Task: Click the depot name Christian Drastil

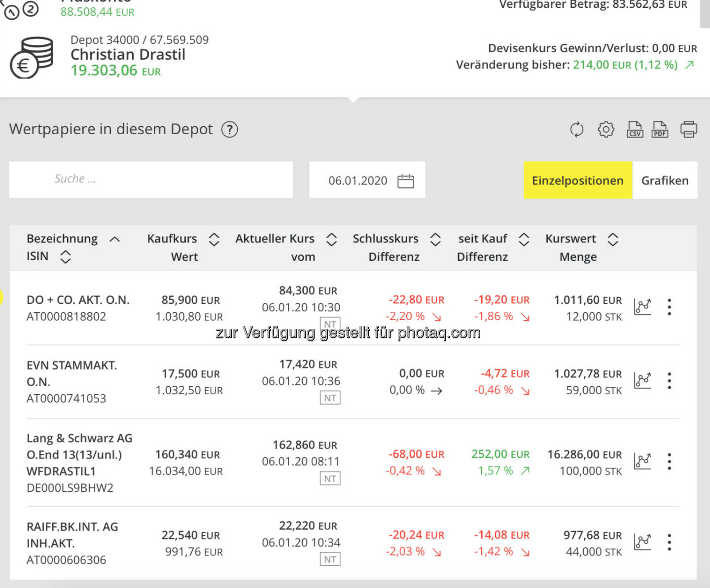Action: pos(128,54)
